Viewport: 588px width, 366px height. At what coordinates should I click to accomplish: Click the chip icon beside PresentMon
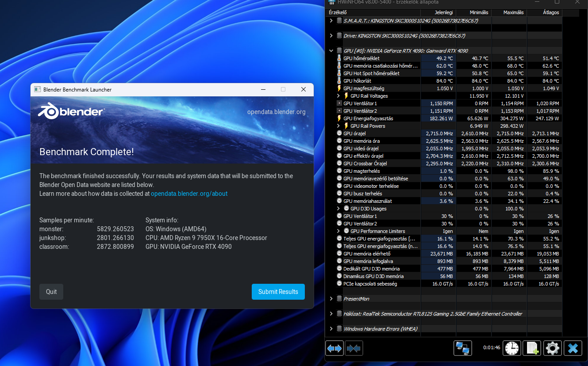click(339, 299)
